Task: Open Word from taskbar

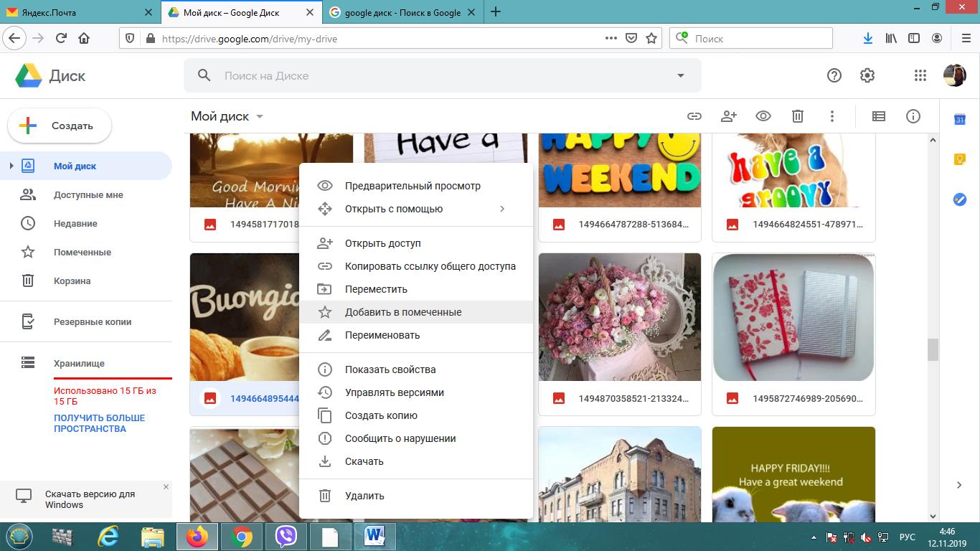Action: click(374, 537)
